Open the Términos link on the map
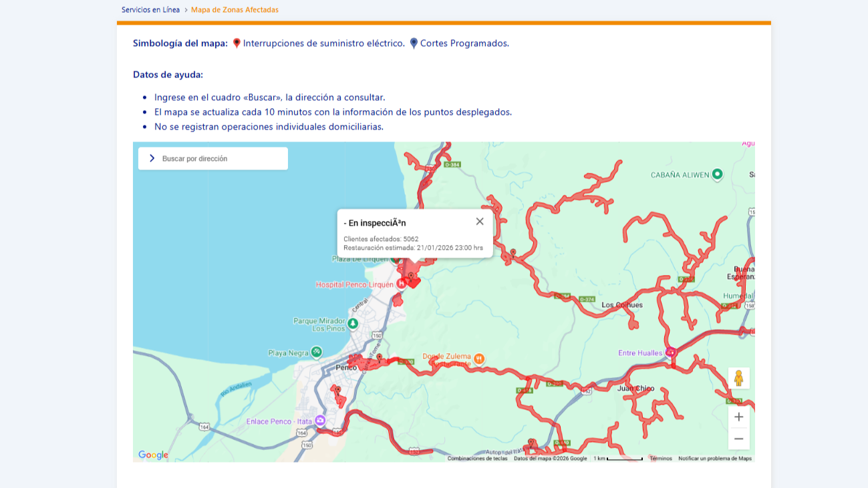This screenshot has width=868, height=488. point(660,459)
